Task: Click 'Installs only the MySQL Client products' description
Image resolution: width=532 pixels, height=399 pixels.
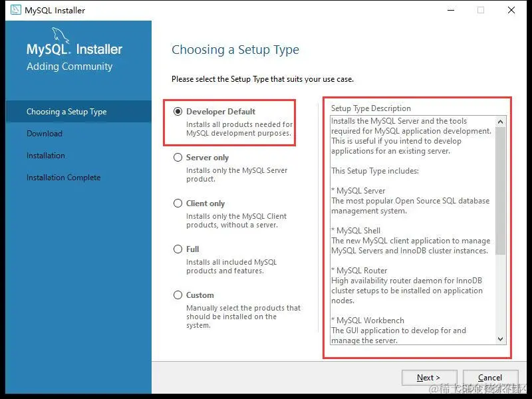Action: pos(237,221)
